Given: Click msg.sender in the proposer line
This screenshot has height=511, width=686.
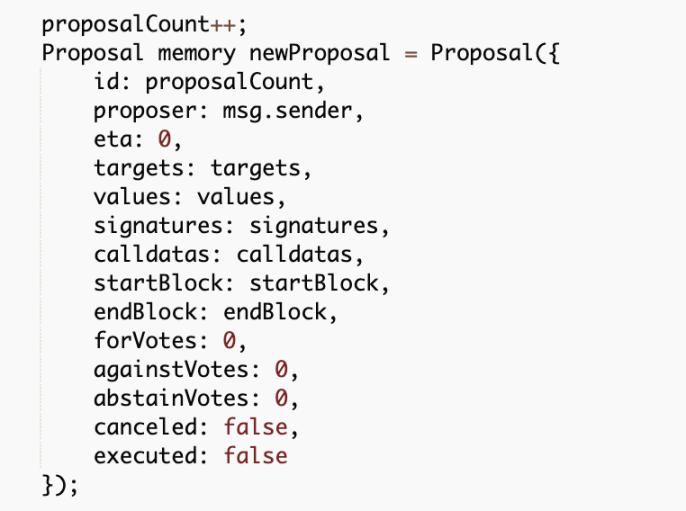Looking at the screenshot, I should pyautogui.click(x=288, y=111).
